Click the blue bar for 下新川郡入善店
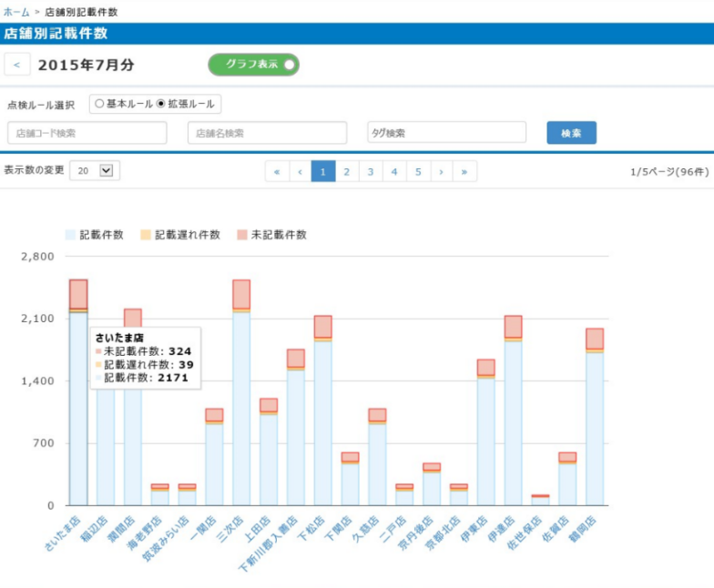This screenshot has height=588, width=714. [x=296, y=438]
